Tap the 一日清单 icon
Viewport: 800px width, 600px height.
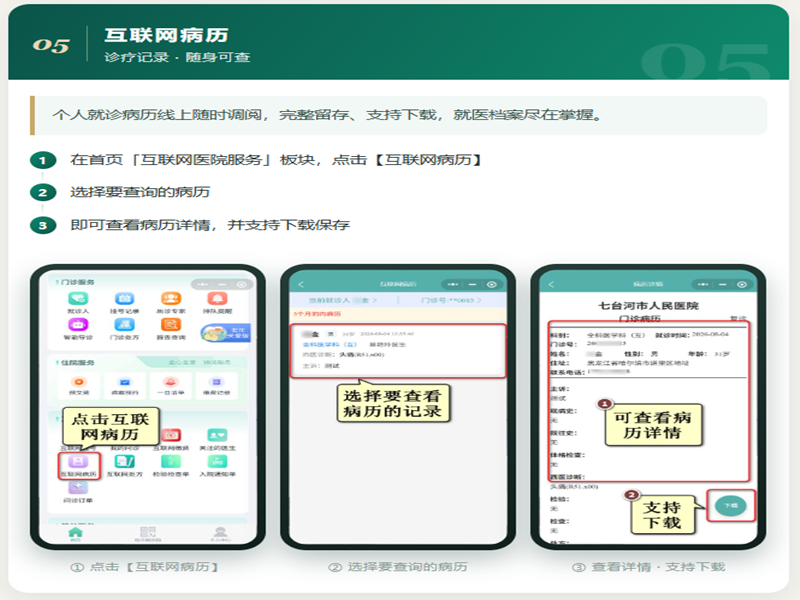(170, 382)
